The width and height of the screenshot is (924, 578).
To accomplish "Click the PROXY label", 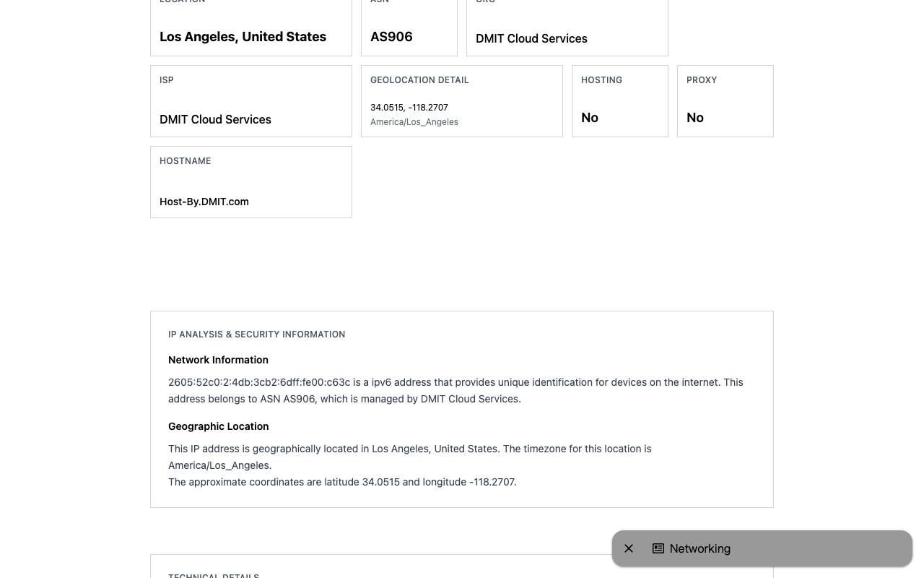I will tap(702, 80).
